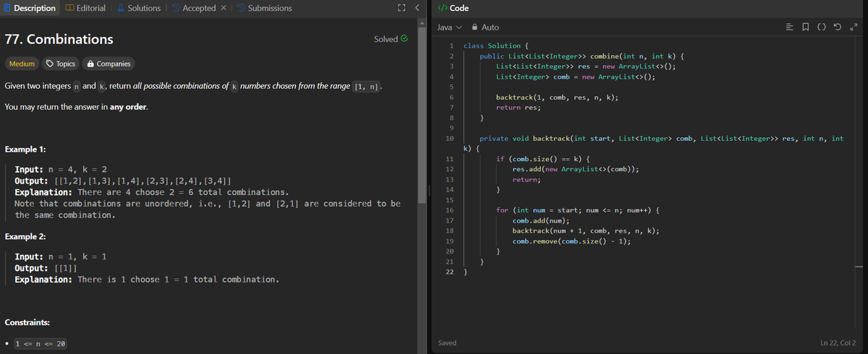Click line number 16 in the code gutter
Image resolution: width=868 pixels, height=354 pixels.
click(x=450, y=210)
